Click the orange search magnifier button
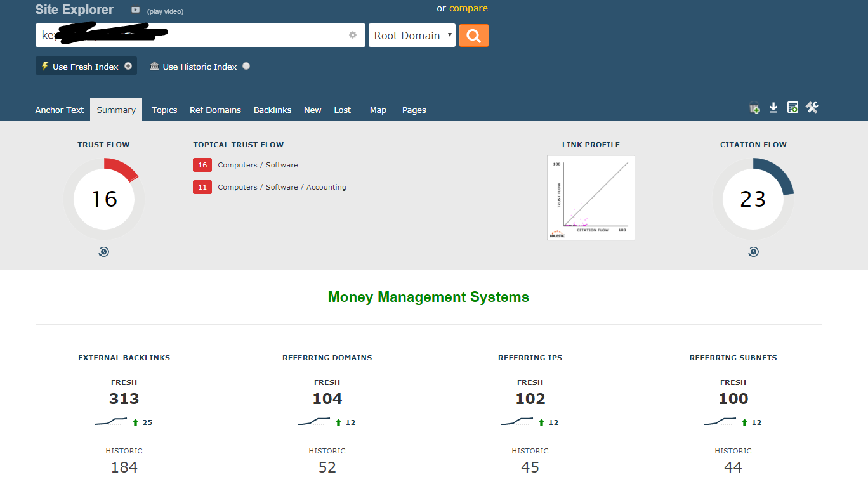This screenshot has width=868, height=489. click(x=474, y=36)
